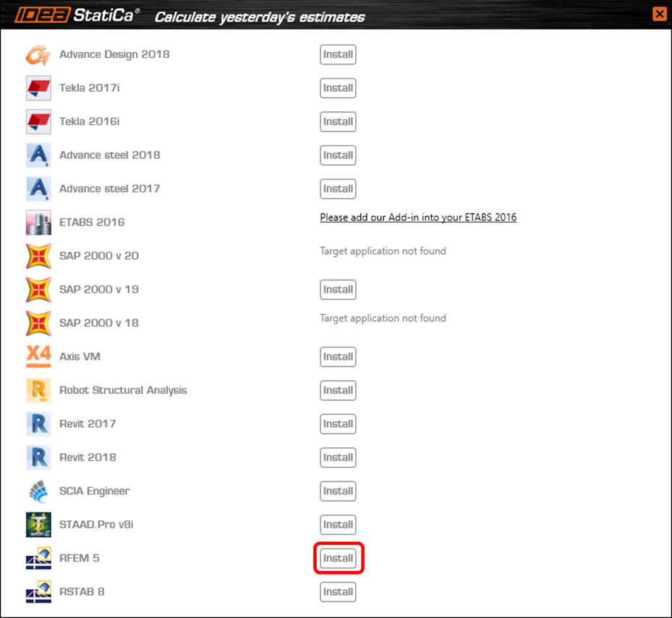Click 'Target application not found' beside SAP 2000 v 20
Image resolution: width=672 pixels, height=618 pixels.
click(383, 251)
